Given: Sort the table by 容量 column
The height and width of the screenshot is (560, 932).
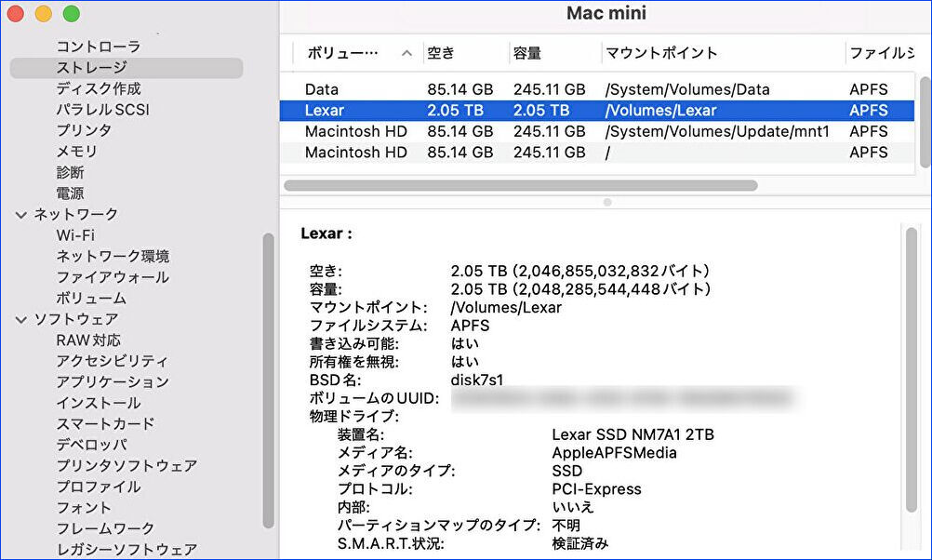Looking at the screenshot, I should point(555,54).
